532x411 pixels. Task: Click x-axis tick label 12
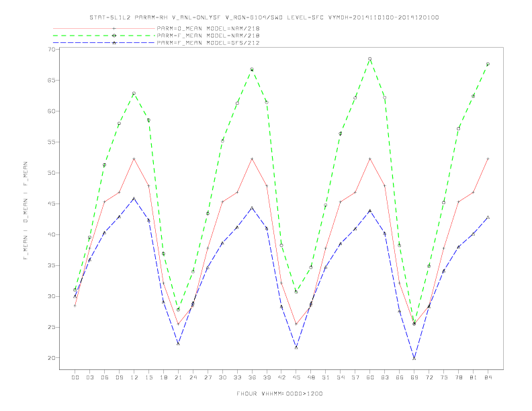(134, 377)
